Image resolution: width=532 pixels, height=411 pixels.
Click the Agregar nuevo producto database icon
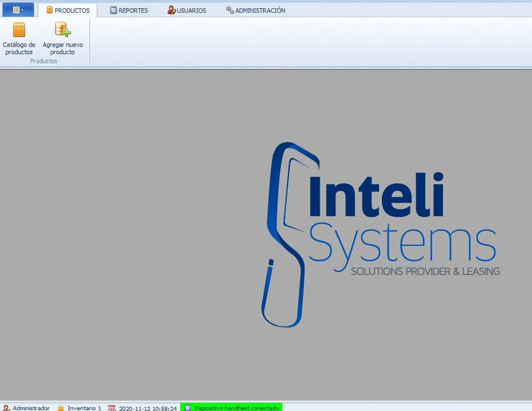point(62,29)
